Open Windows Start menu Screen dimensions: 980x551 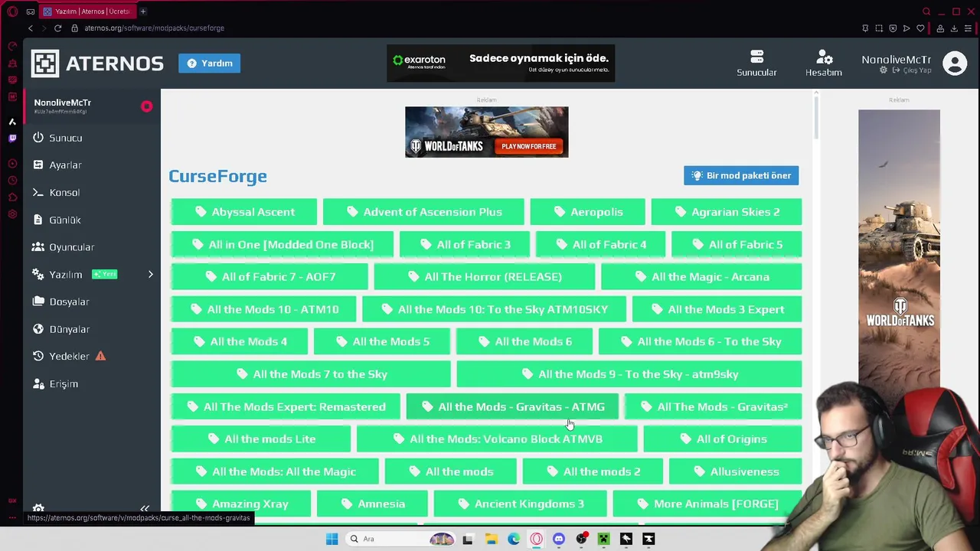pos(332,539)
